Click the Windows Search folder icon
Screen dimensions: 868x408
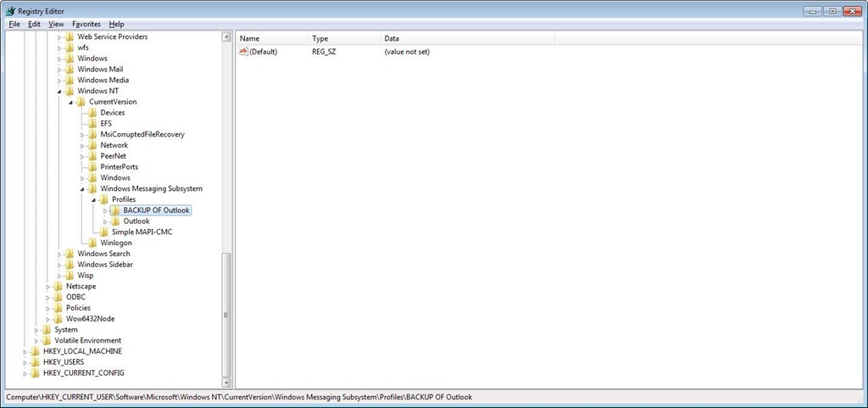(70, 254)
